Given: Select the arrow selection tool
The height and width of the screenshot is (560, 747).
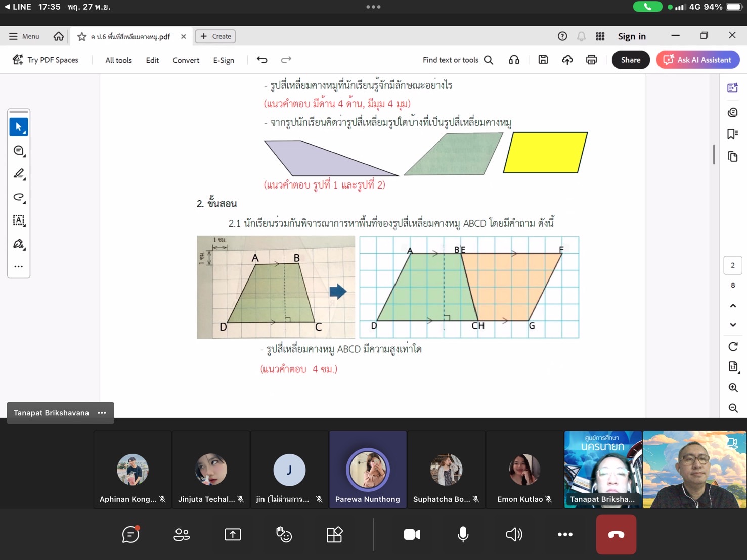Looking at the screenshot, I should pyautogui.click(x=19, y=127).
